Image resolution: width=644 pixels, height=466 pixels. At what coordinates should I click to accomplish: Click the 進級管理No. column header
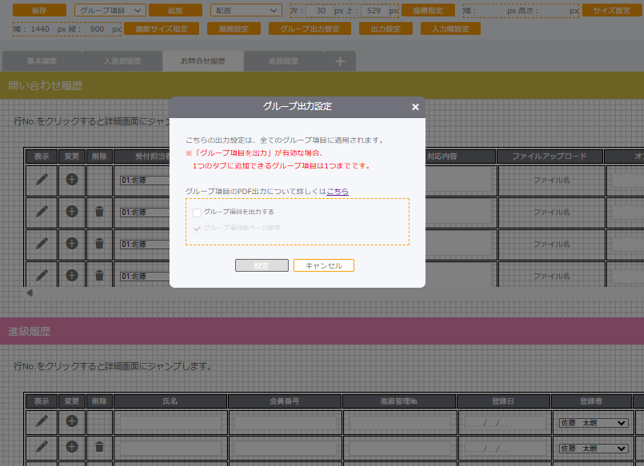coord(399,401)
